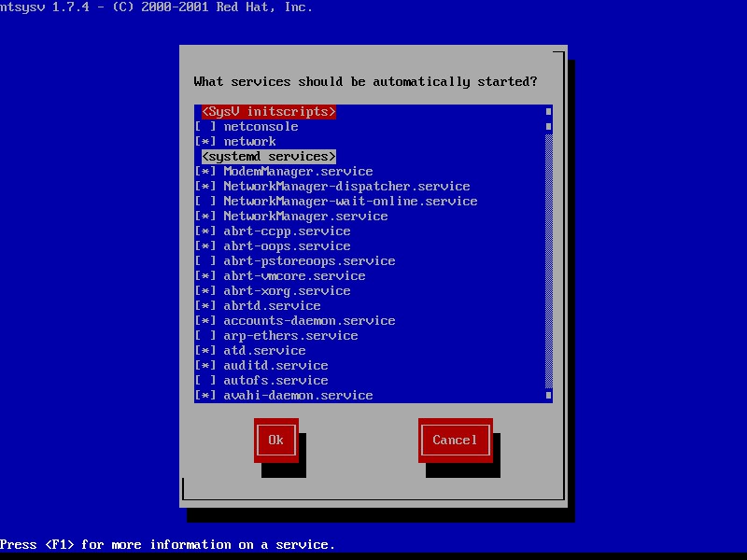This screenshot has height=560, width=747.
Task: Select abrt-xorg.service name text
Action: [x=288, y=290]
